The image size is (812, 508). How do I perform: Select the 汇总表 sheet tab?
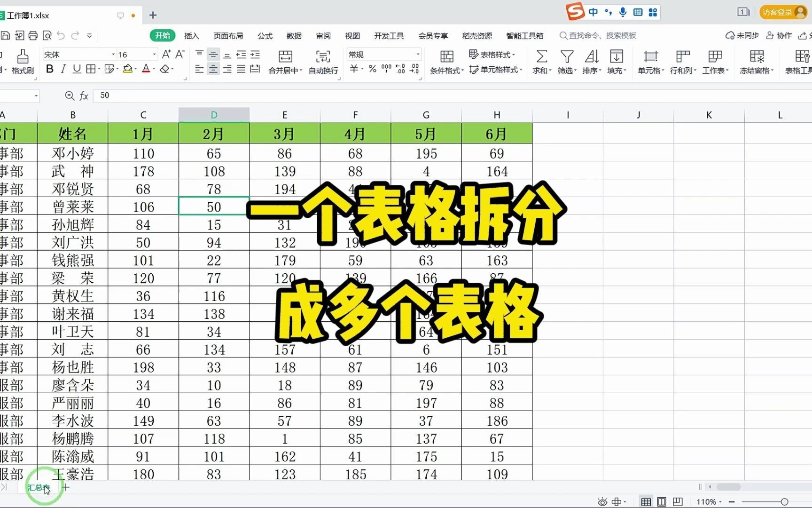pos(39,487)
